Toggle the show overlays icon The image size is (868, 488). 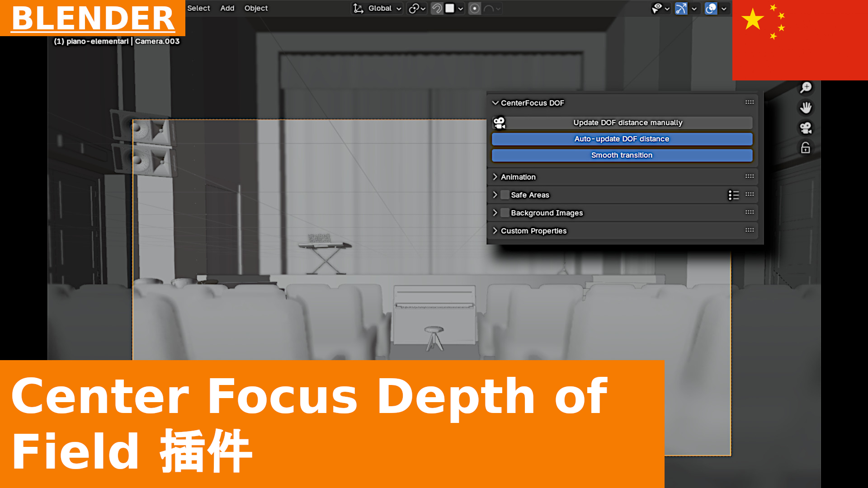click(711, 8)
